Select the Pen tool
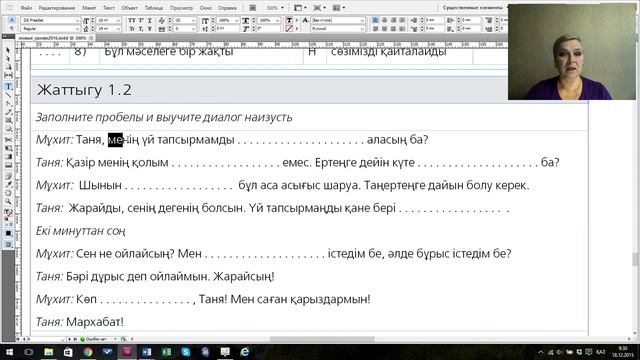640x360 pixels. [x=8, y=104]
